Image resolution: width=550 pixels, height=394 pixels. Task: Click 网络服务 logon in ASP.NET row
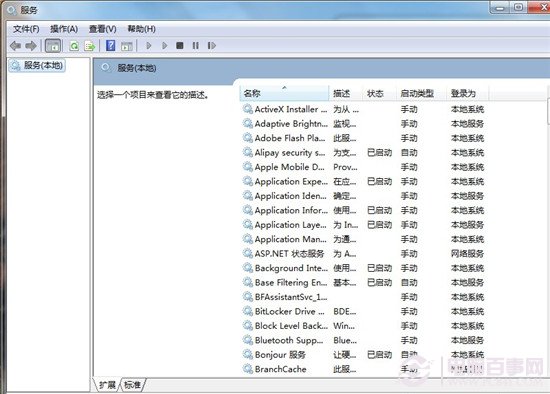coord(467,254)
